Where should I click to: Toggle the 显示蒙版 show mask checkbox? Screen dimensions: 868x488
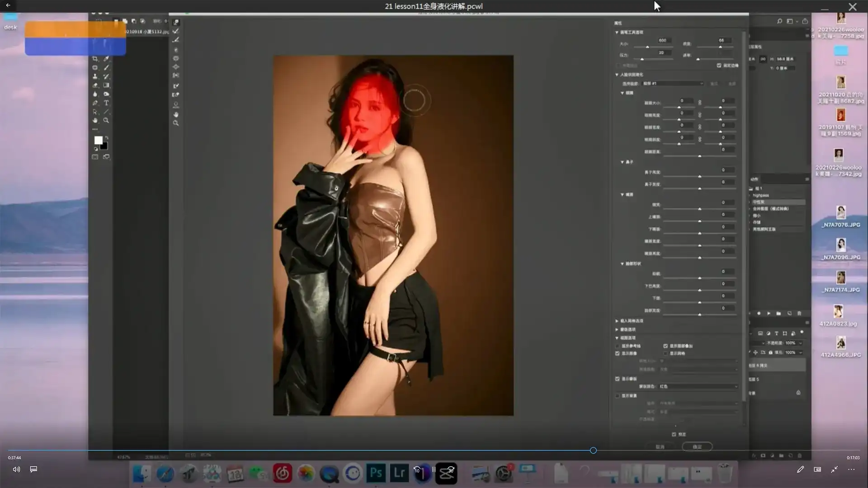(x=618, y=379)
